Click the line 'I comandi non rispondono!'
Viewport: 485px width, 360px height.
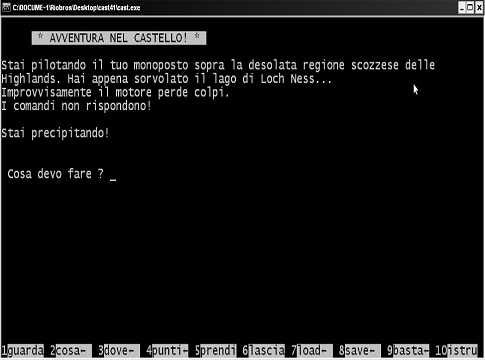(76, 106)
